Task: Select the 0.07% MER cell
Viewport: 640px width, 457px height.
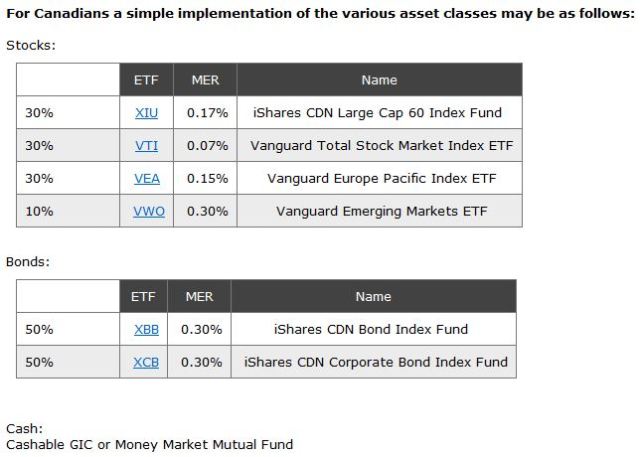Action: click(207, 146)
